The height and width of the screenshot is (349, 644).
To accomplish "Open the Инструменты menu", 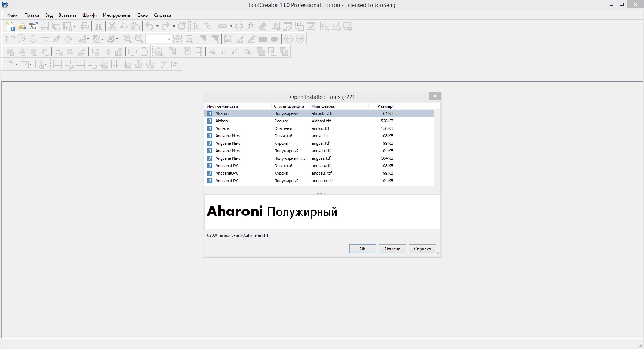I will [x=117, y=15].
